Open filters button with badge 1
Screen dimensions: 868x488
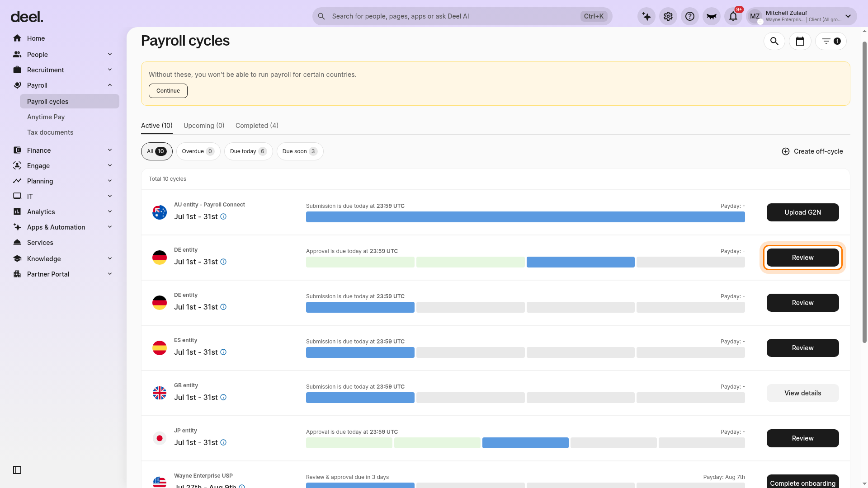[x=831, y=41]
